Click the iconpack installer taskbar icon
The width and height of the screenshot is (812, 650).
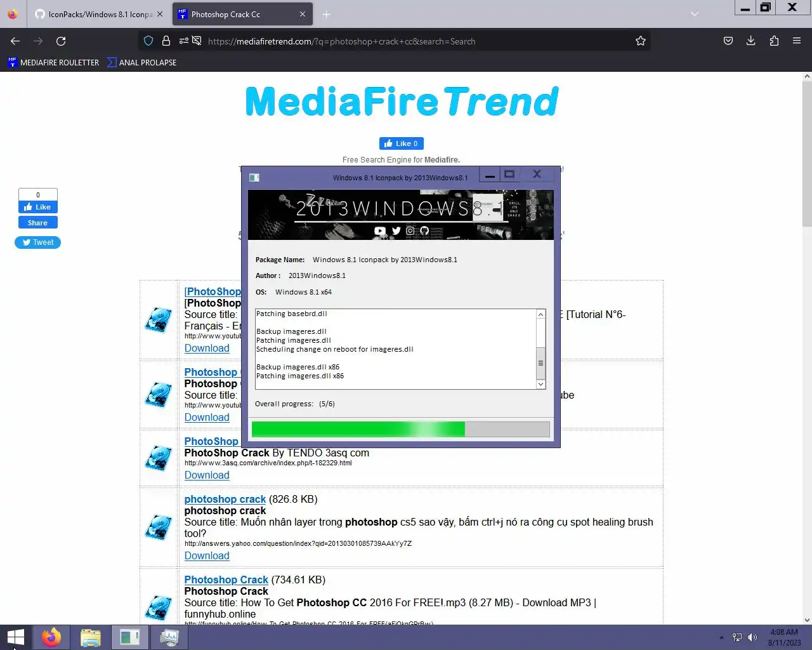pos(130,637)
